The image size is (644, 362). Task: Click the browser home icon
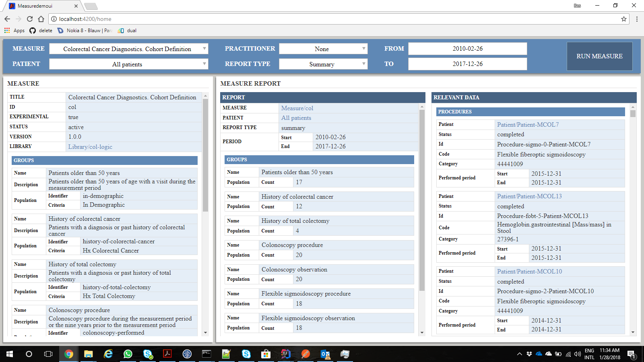(41, 19)
